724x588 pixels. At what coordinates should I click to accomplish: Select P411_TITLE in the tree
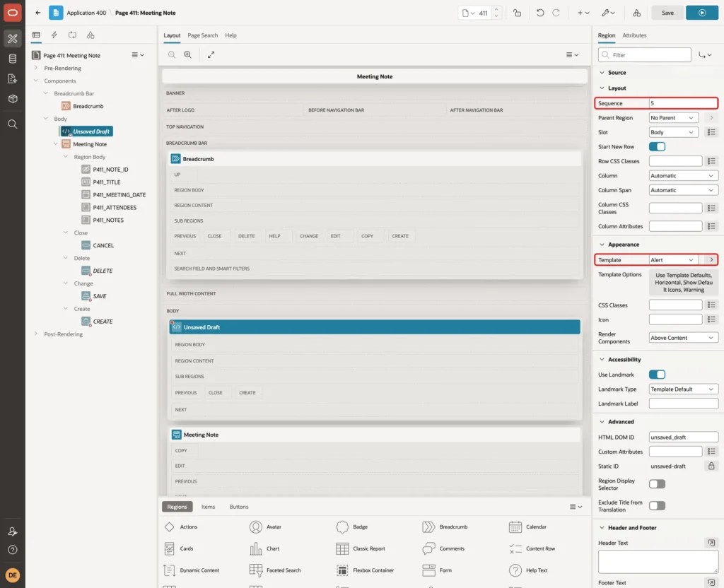coord(107,182)
